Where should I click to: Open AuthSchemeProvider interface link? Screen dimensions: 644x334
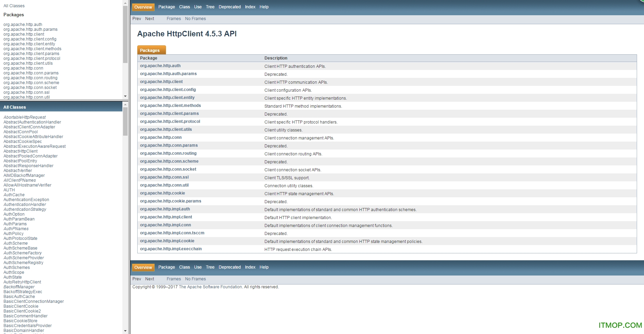pyautogui.click(x=24, y=258)
